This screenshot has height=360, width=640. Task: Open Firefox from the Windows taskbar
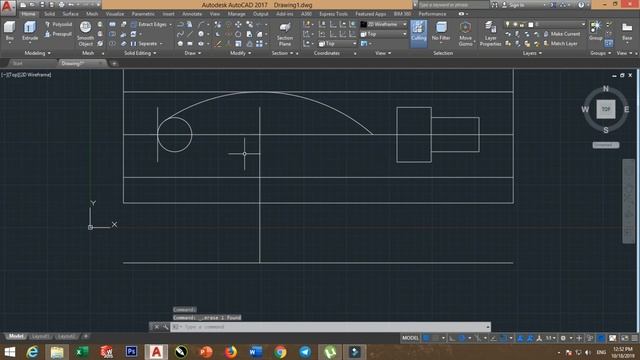231,351
